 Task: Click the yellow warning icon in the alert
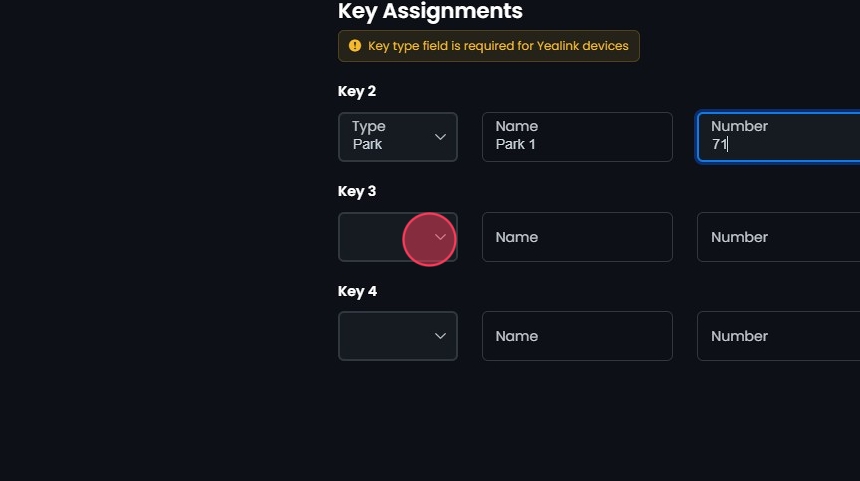coord(355,46)
